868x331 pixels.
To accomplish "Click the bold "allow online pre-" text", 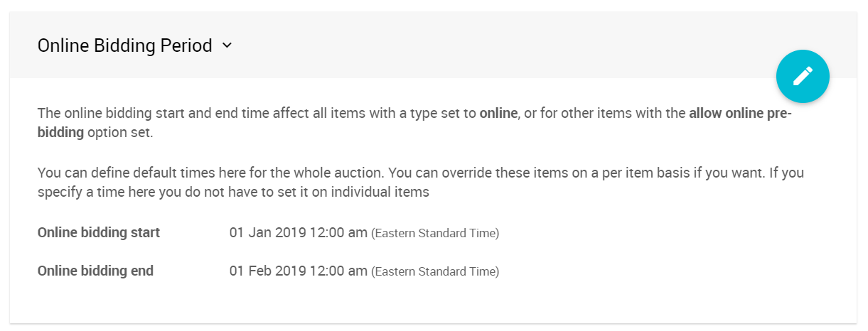I will click(740, 114).
